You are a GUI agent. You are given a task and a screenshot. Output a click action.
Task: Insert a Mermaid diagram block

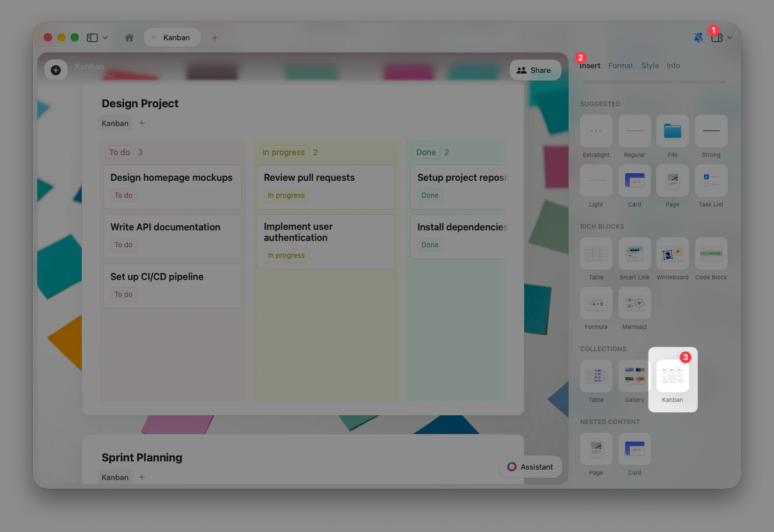(634, 303)
